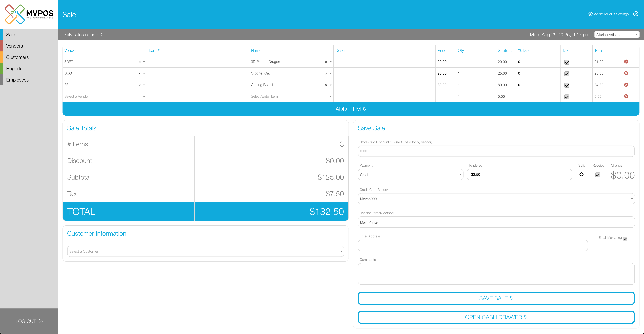Toggle tax for 3D Printed Dragon
This screenshot has height=334, width=644.
pyautogui.click(x=567, y=62)
